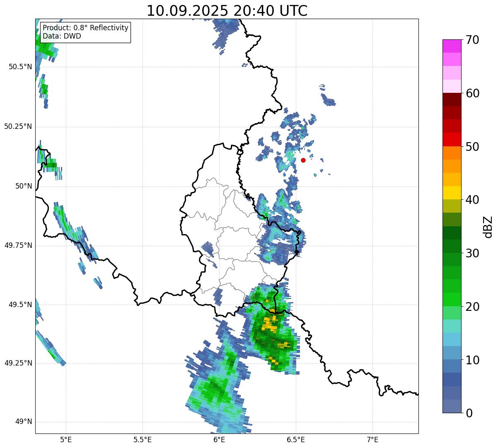Click the colorbar tick label 70

coord(473,40)
